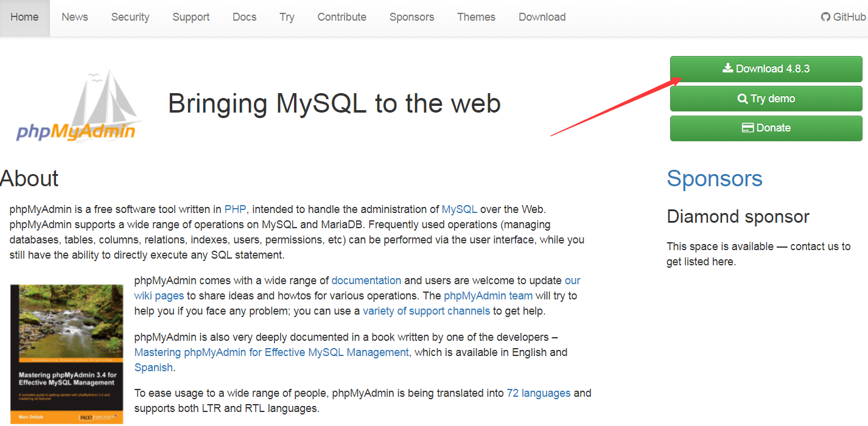Viewport: 868px width, 426px height.
Task: Open the Support page
Action: point(191,17)
